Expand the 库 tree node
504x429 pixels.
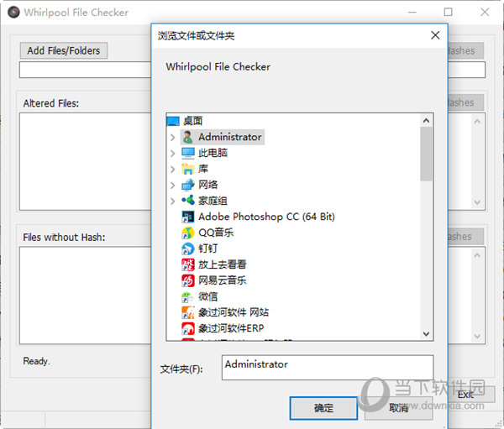click(x=172, y=169)
